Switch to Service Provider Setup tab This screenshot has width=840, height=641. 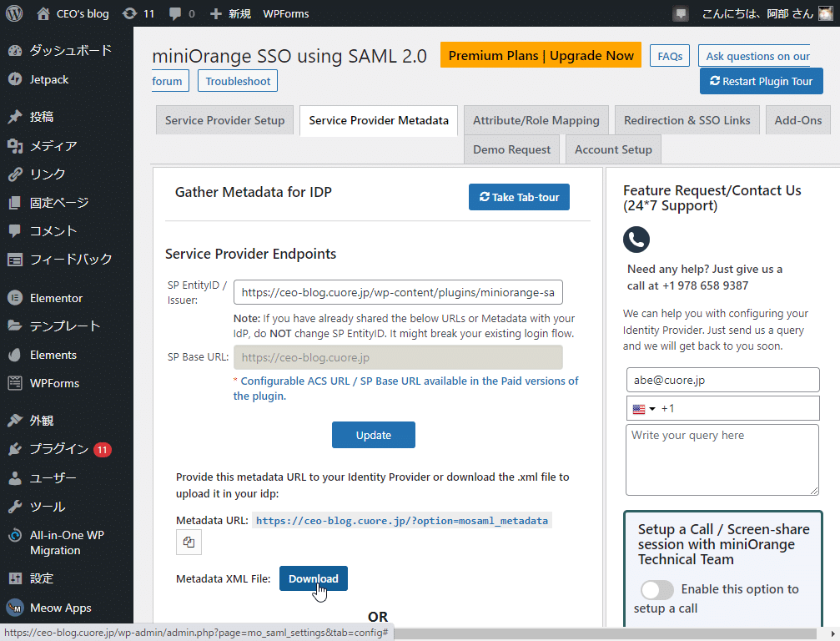click(x=224, y=120)
